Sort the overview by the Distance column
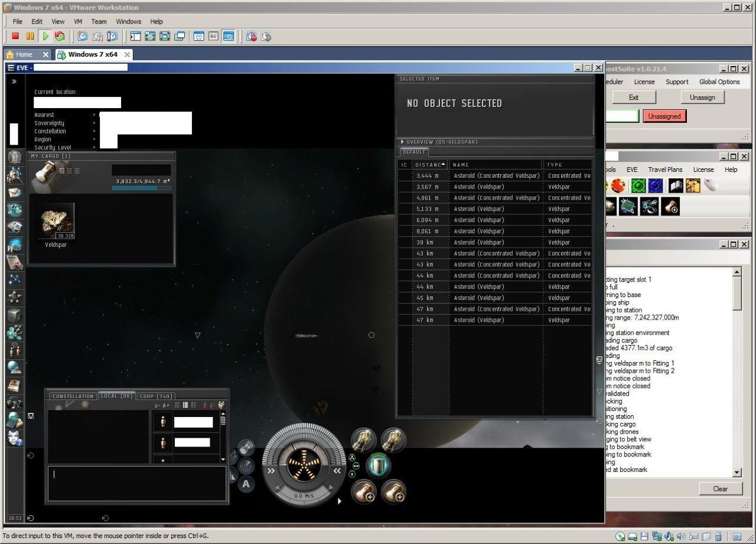Image resolution: width=756 pixels, height=544 pixels. (x=429, y=165)
